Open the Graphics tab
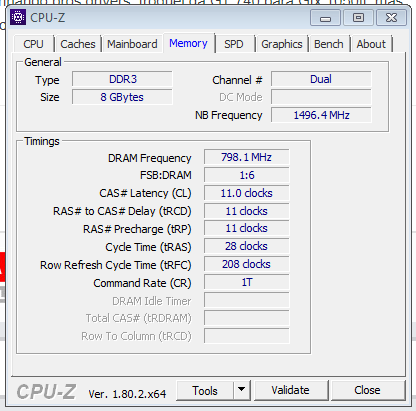 pyautogui.click(x=282, y=44)
